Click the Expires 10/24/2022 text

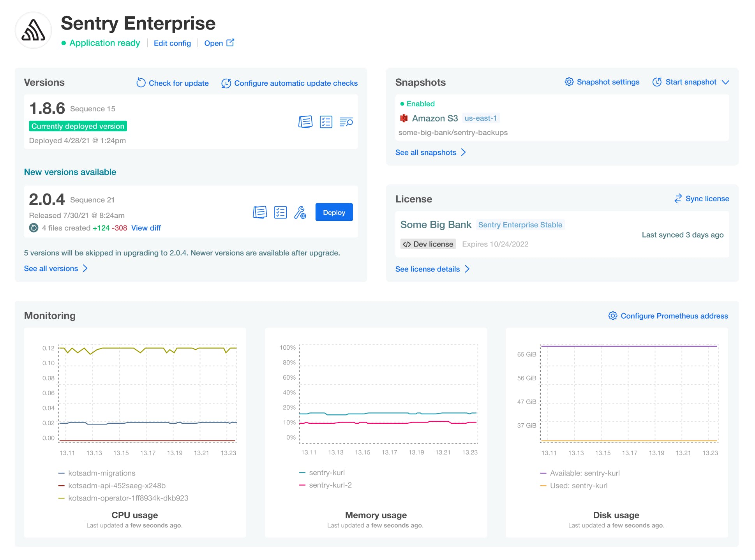(x=495, y=244)
